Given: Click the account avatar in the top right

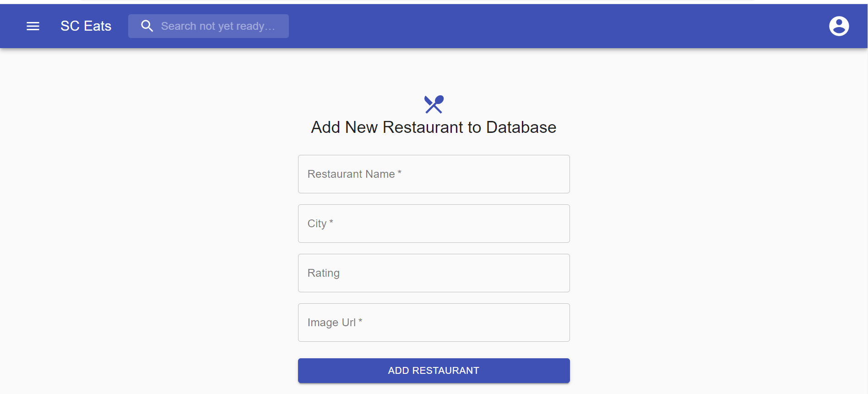Looking at the screenshot, I should coord(839,26).
